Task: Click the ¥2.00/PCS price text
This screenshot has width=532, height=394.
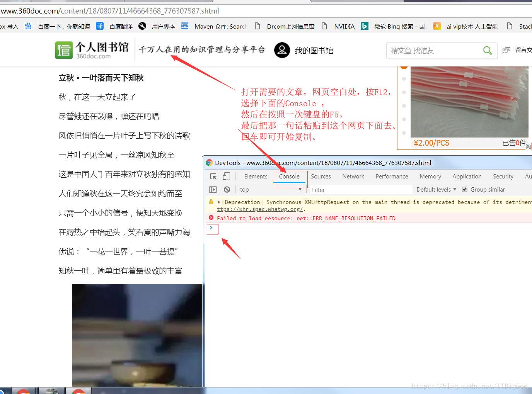Action: [431, 143]
